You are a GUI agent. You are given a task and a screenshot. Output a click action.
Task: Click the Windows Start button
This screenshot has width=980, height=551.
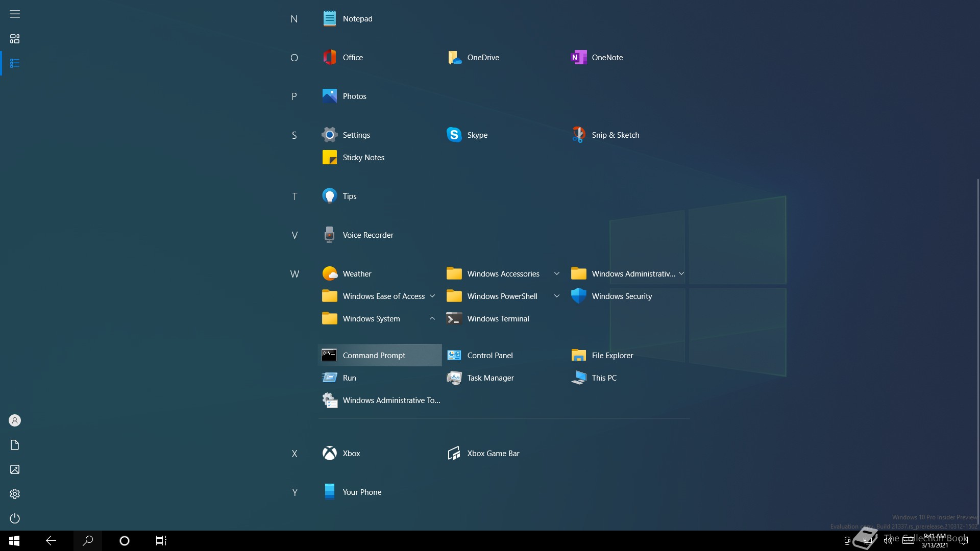coord(14,541)
